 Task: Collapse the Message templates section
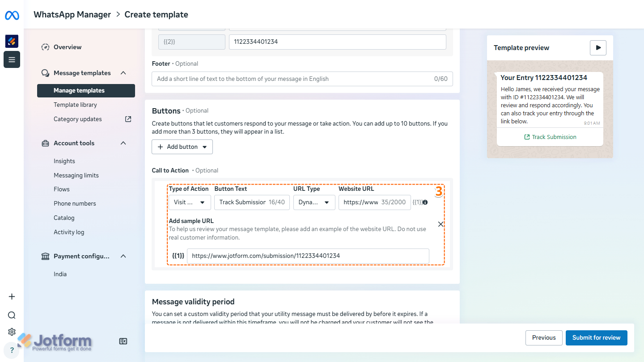click(x=123, y=73)
